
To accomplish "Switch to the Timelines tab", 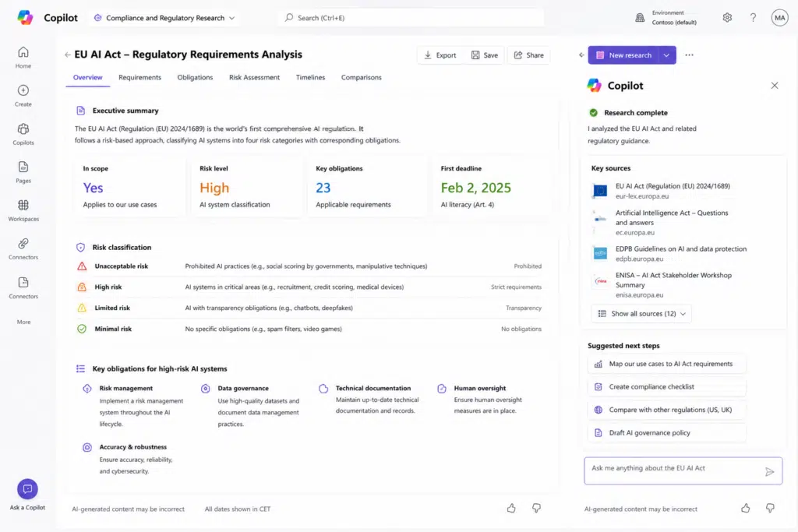I will coord(310,77).
